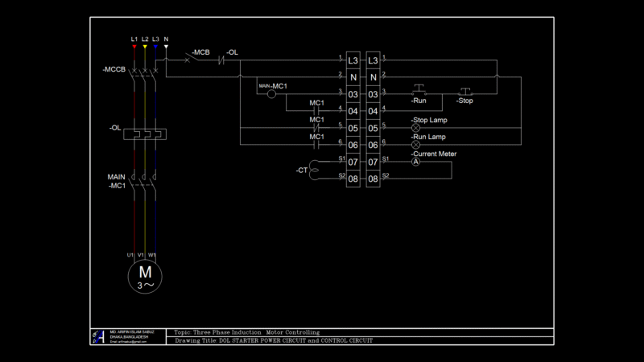Image resolution: width=644 pixels, height=362 pixels.
Task: Select the Run Lamp crossed-circle symbol
Action: 415,145
